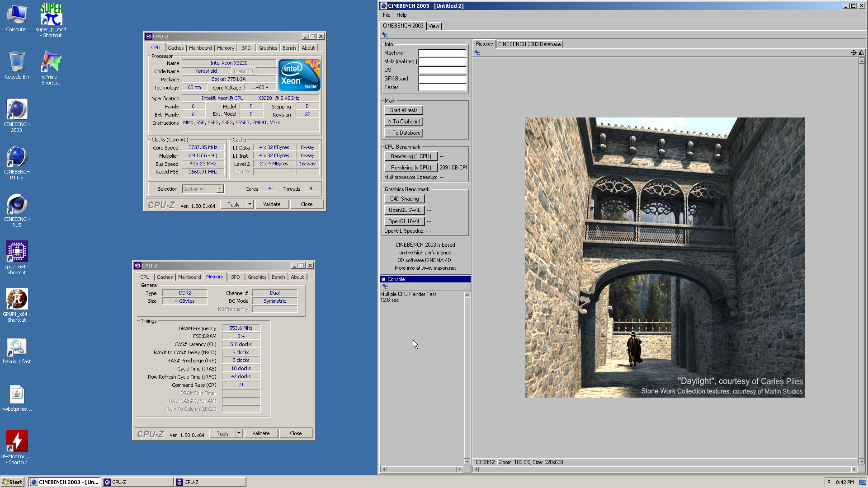Click Validate in top CPU-Z window
Viewport: 868px width, 488px height.
tap(272, 204)
